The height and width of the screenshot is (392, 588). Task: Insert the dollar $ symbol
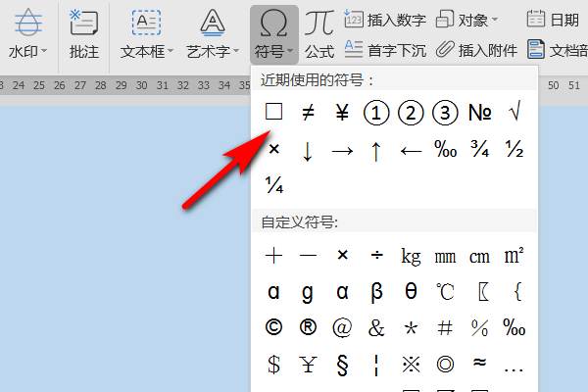(273, 365)
